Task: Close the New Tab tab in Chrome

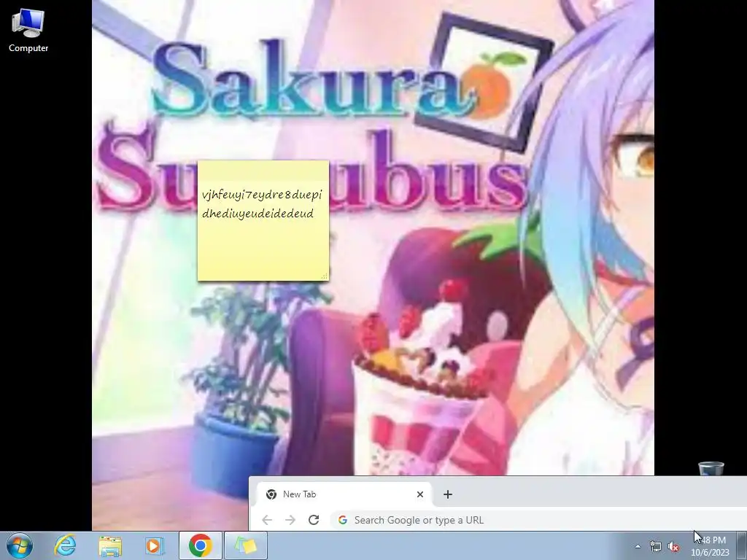Action: [x=419, y=494]
